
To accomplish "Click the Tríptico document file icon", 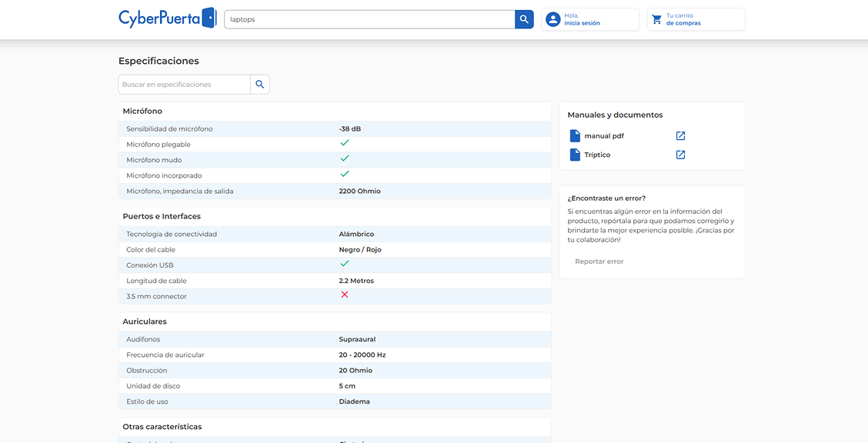I will coord(575,155).
